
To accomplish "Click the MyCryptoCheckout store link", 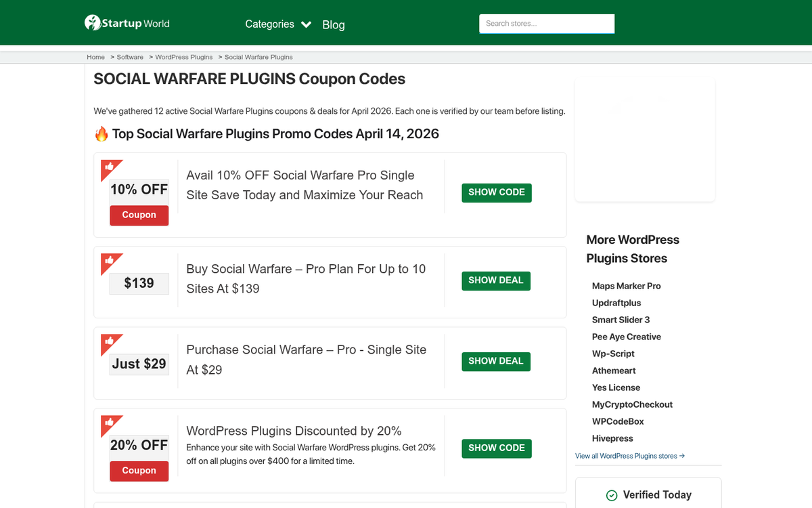I will click(632, 404).
